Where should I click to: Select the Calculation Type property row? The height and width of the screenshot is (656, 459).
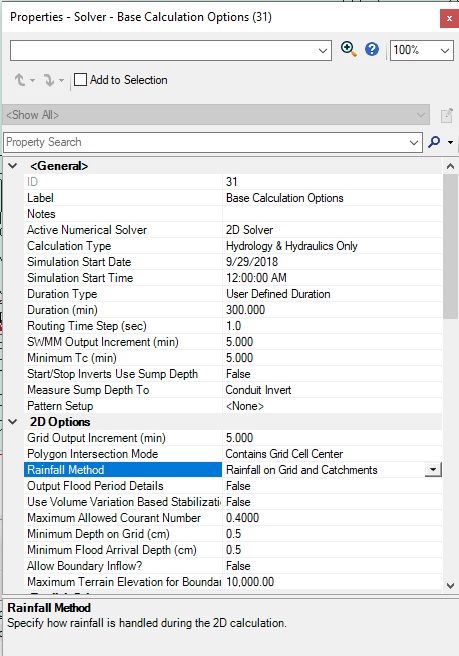tap(233, 246)
